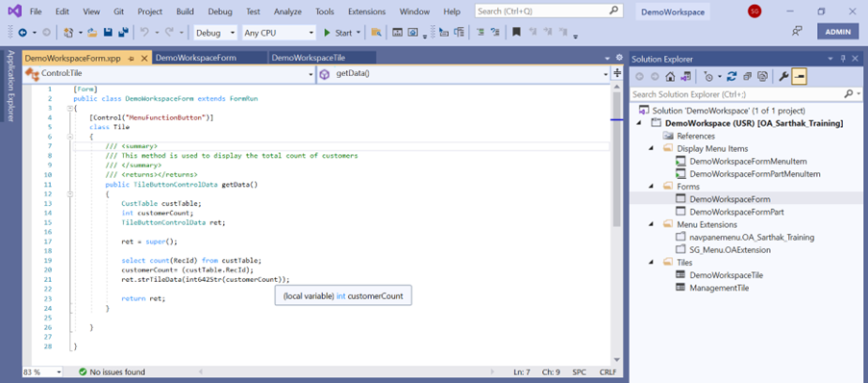The height and width of the screenshot is (383, 868).
Task: Click the Show All Files icon
Action: pyautogui.click(x=762, y=76)
